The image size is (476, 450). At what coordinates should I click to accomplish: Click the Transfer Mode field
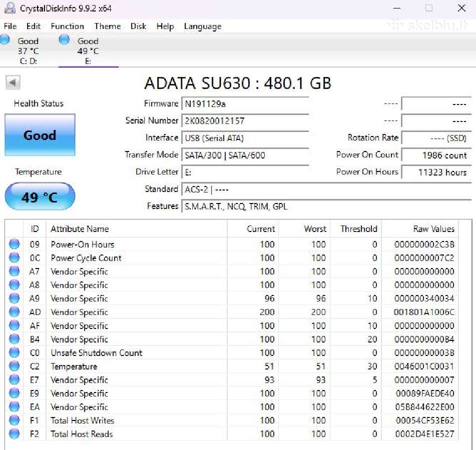245,155
